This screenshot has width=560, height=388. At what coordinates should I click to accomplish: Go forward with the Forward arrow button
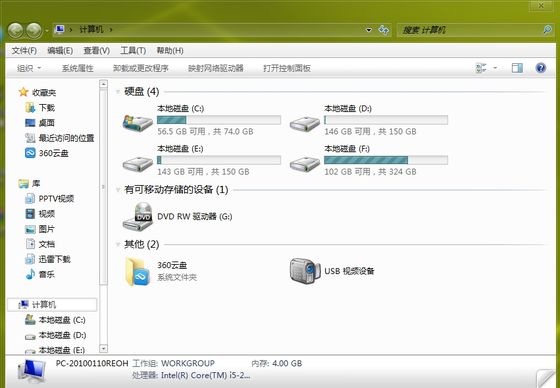[34, 31]
